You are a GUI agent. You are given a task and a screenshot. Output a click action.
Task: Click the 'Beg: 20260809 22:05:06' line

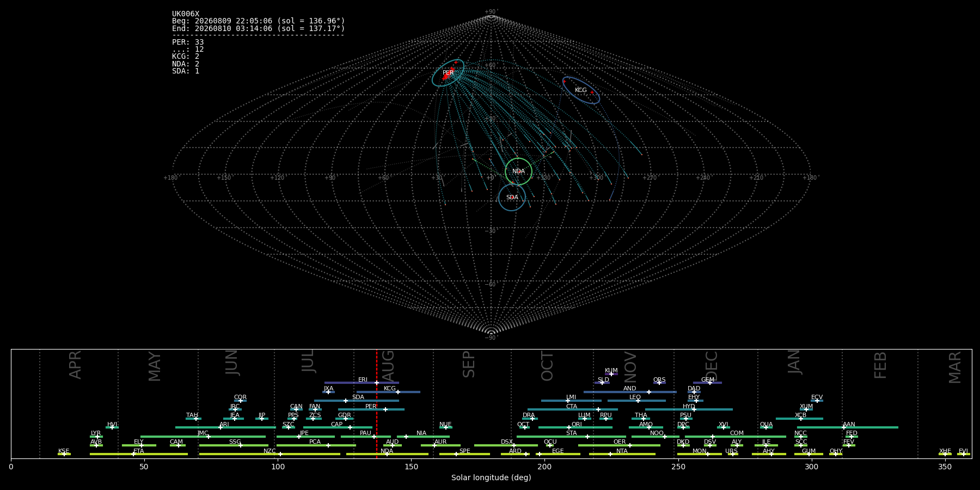click(259, 21)
